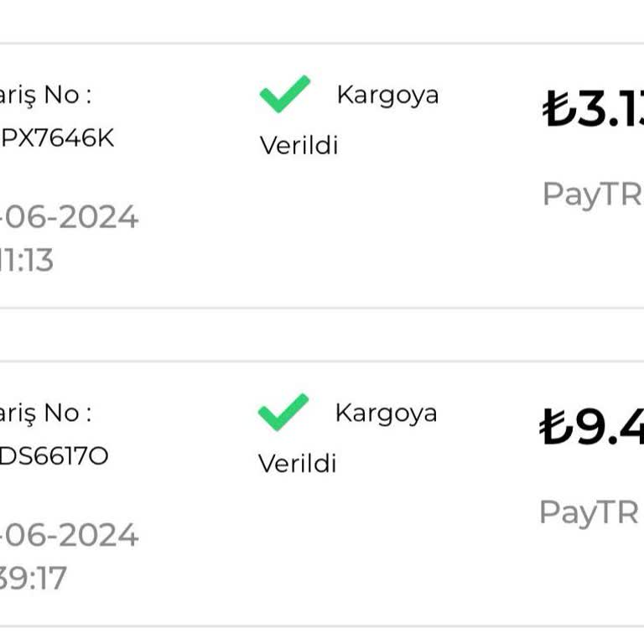Click the PayTR label under the ₺3.1 price
The image size is (644, 644).
tap(591, 194)
